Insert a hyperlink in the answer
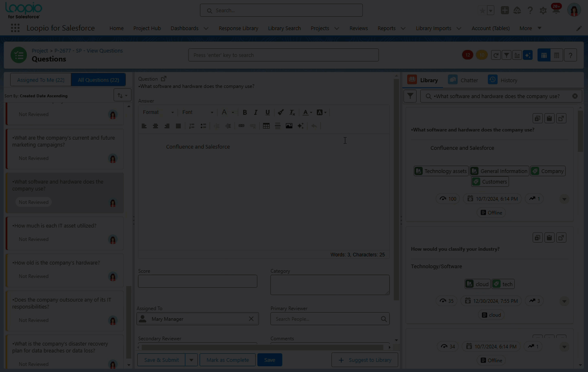588x372 pixels. 241,126
